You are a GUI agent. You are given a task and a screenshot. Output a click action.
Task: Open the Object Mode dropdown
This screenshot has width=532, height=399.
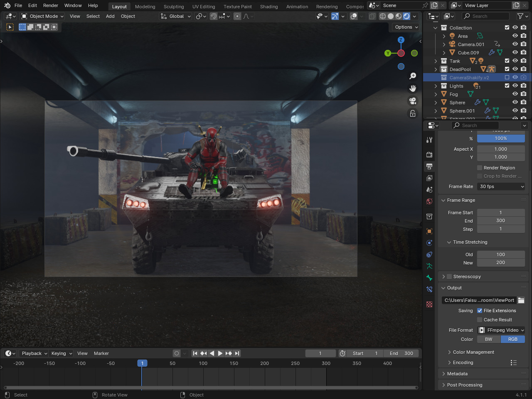(x=42, y=16)
